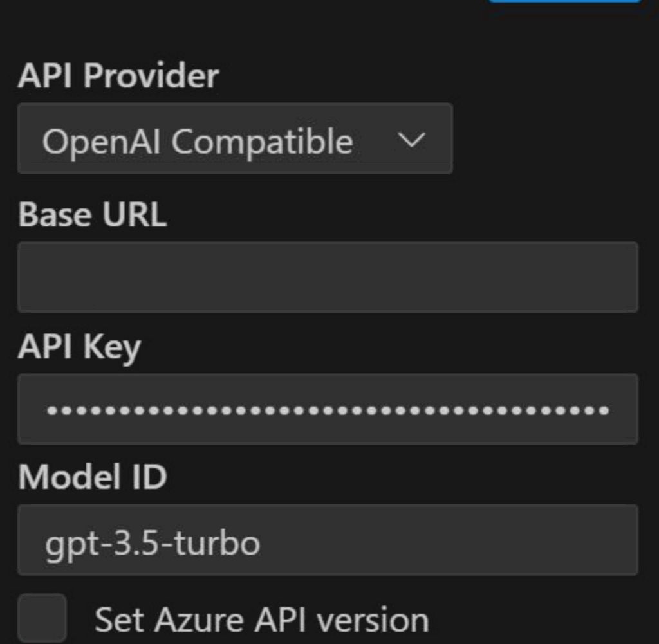Screen dimensions: 659x644
Task: Click the blue button at the top edge
Action: (x=564, y=1)
